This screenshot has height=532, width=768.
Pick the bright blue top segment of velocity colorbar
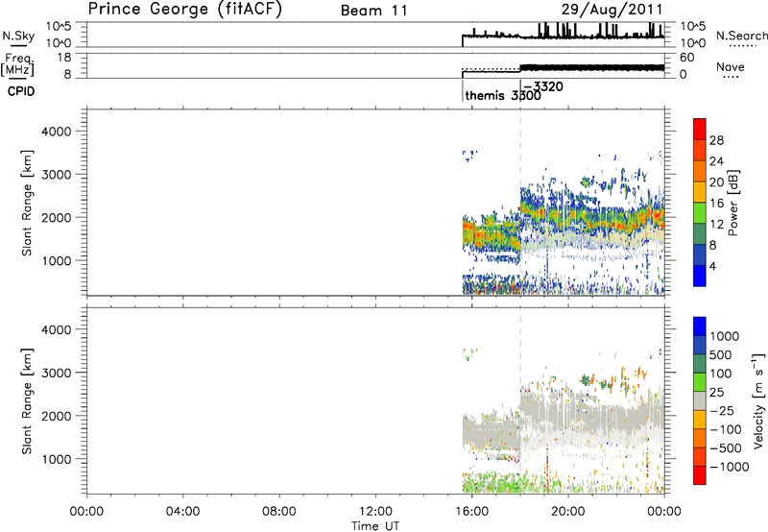[x=700, y=326]
